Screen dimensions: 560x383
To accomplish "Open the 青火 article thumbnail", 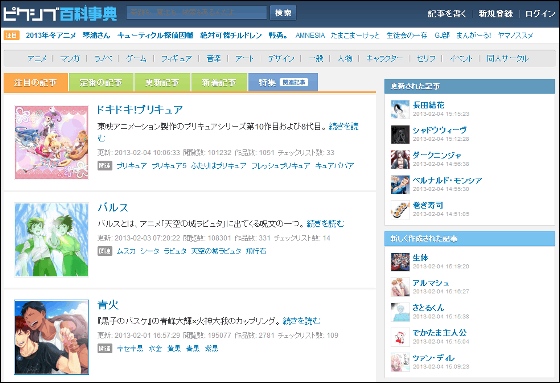I will tap(51, 337).
